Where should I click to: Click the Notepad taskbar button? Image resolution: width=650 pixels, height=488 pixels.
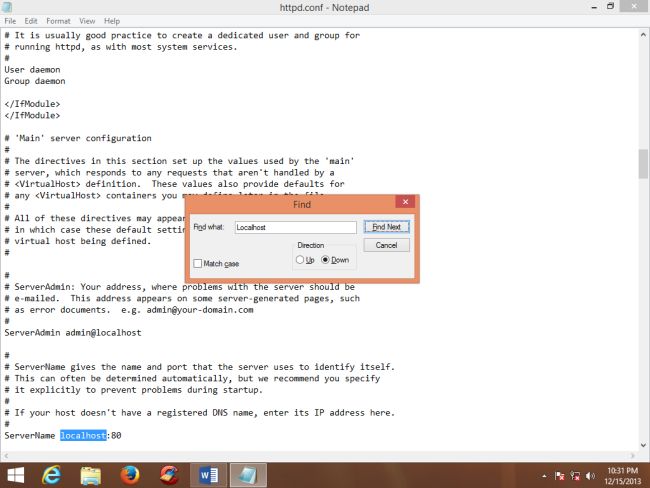(248, 475)
